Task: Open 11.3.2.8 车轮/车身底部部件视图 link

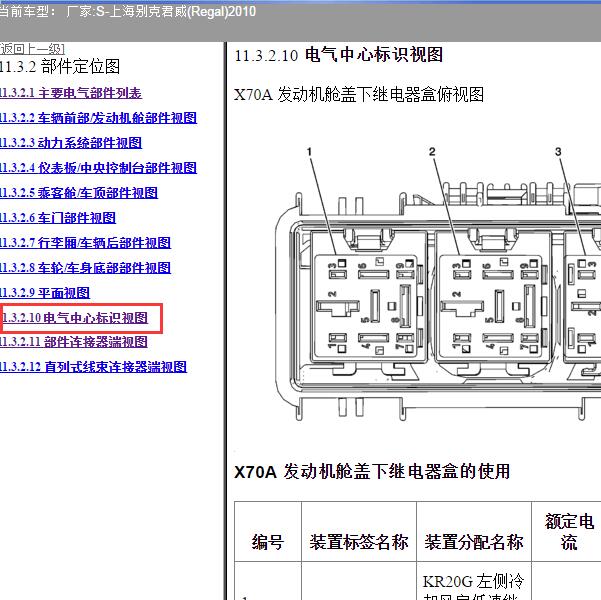Action: coord(85,268)
